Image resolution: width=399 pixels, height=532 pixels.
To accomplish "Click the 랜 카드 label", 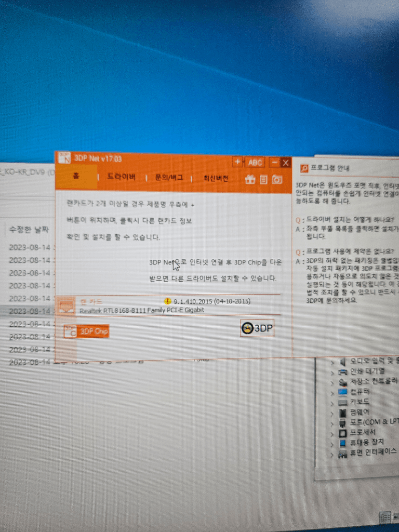I will coord(91,301).
